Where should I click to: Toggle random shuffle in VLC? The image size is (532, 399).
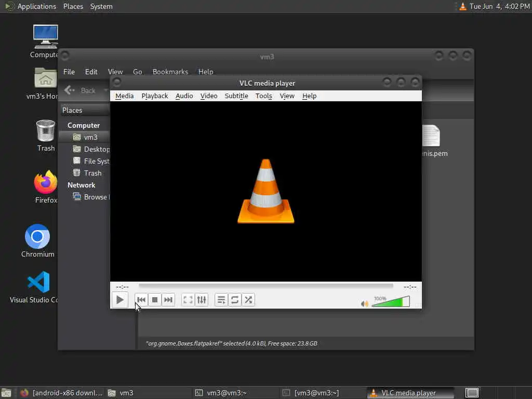coord(248,300)
